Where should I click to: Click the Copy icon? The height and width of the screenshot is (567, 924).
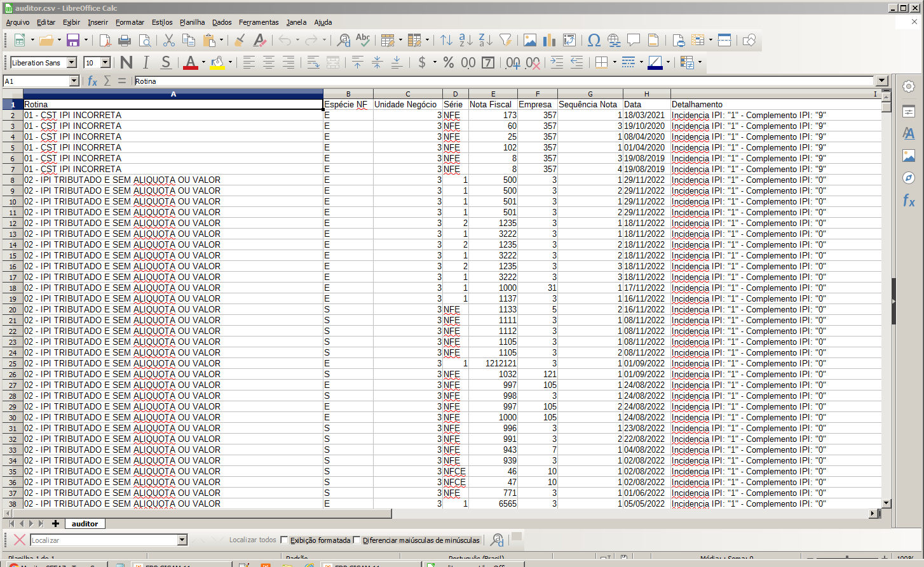tap(189, 40)
